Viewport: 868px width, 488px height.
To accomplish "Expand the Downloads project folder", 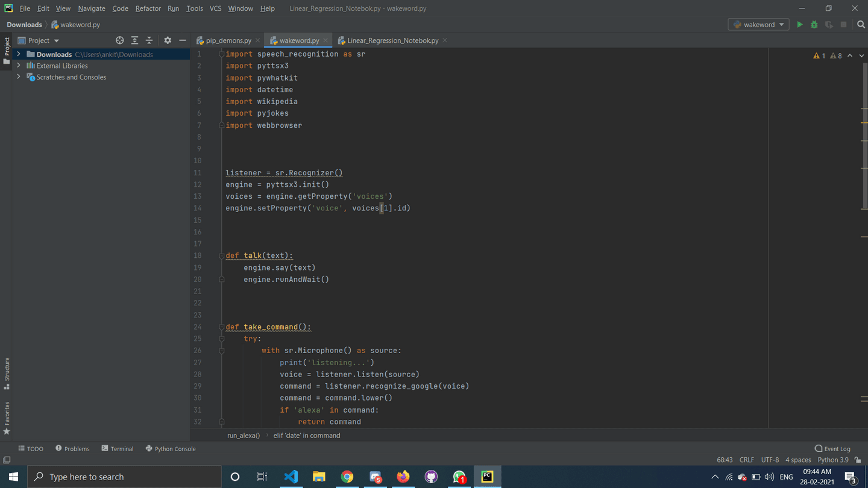I will [19, 54].
